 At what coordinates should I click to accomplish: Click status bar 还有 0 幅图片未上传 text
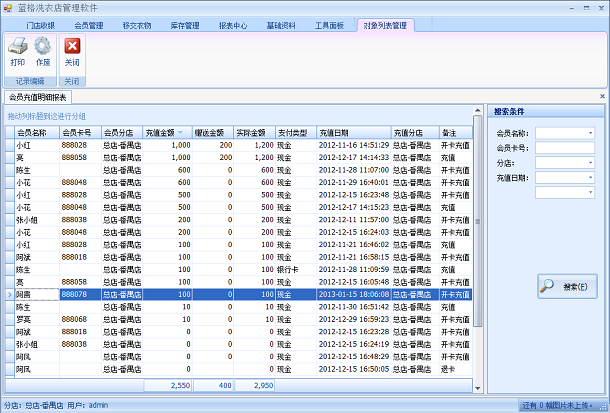click(557, 405)
